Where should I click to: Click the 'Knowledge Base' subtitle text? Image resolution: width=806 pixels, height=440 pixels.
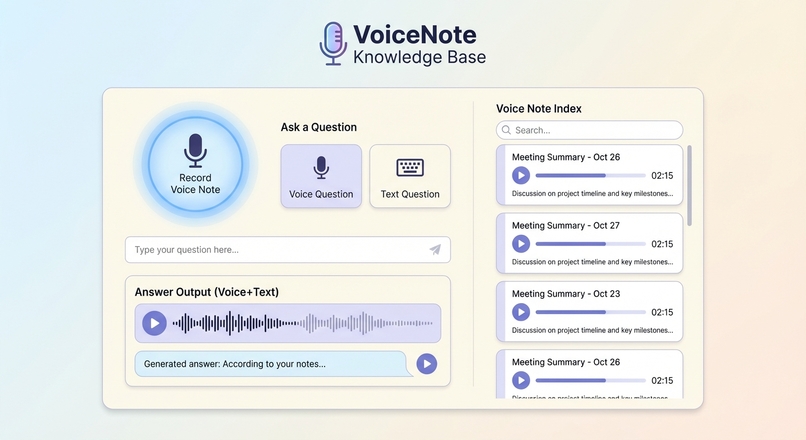(419, 57)
